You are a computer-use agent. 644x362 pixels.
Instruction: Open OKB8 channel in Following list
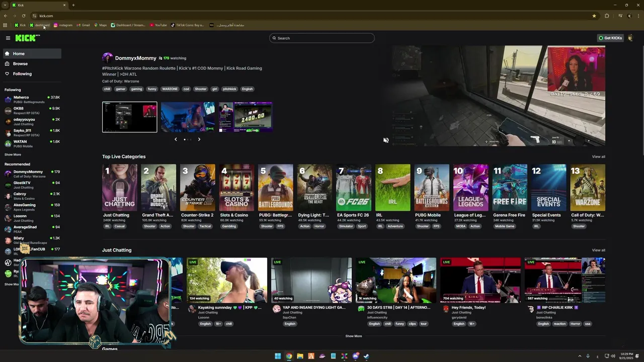32,111
